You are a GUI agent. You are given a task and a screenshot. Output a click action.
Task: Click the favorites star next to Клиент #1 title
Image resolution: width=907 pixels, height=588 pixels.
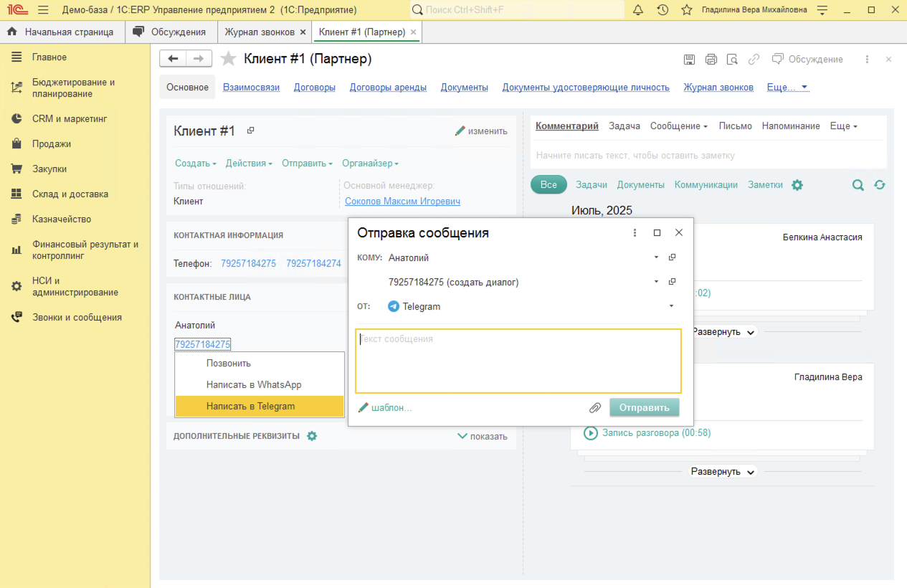click(x=228, y=59)
